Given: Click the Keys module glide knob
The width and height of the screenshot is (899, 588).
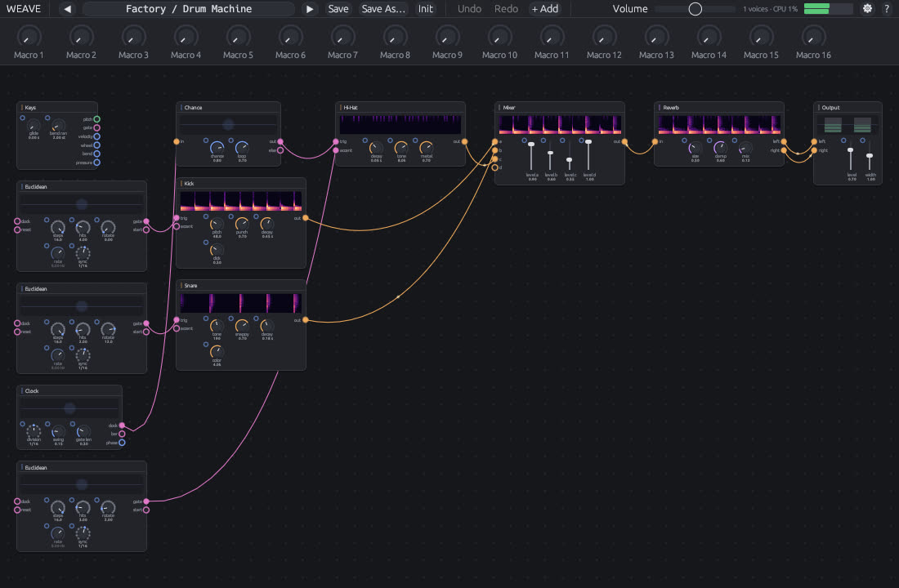Looking at the screenshot, I should (34, 126).
